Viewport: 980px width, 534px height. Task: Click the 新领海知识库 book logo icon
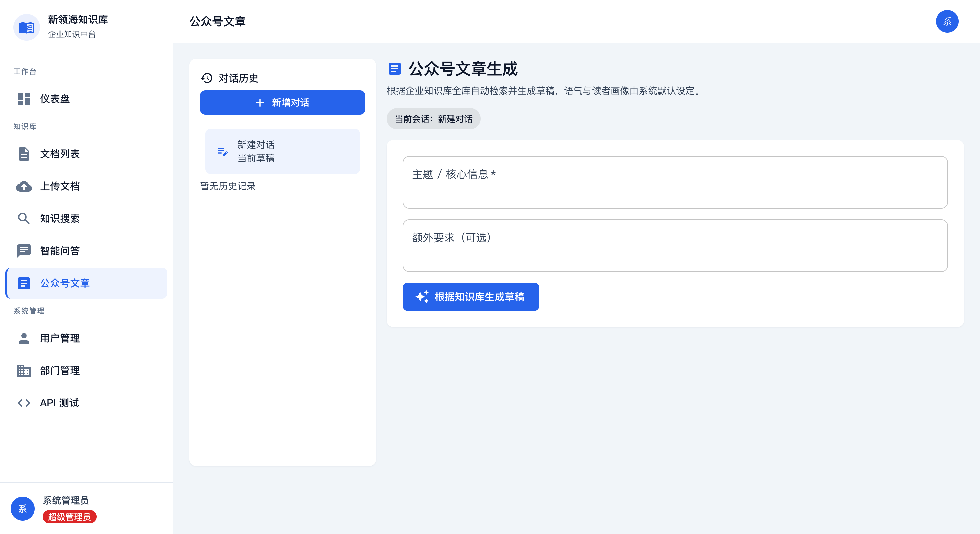[x=27, y=27]
